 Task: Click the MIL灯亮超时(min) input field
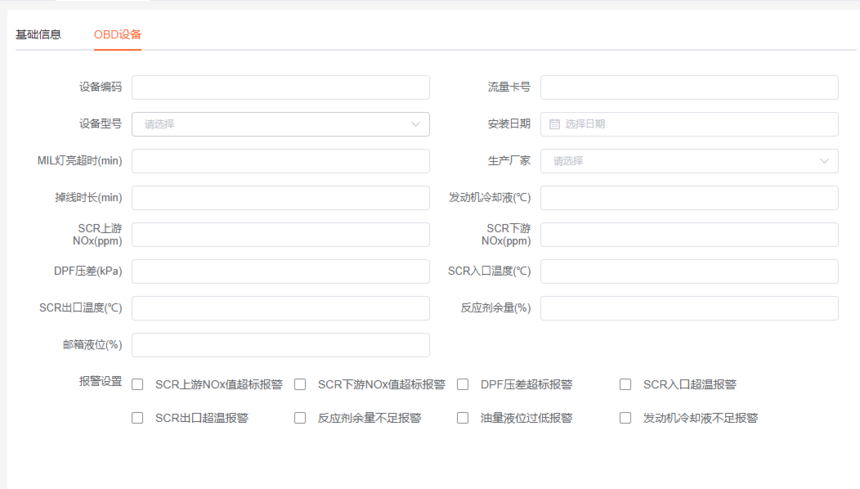[x=280, y=161]
